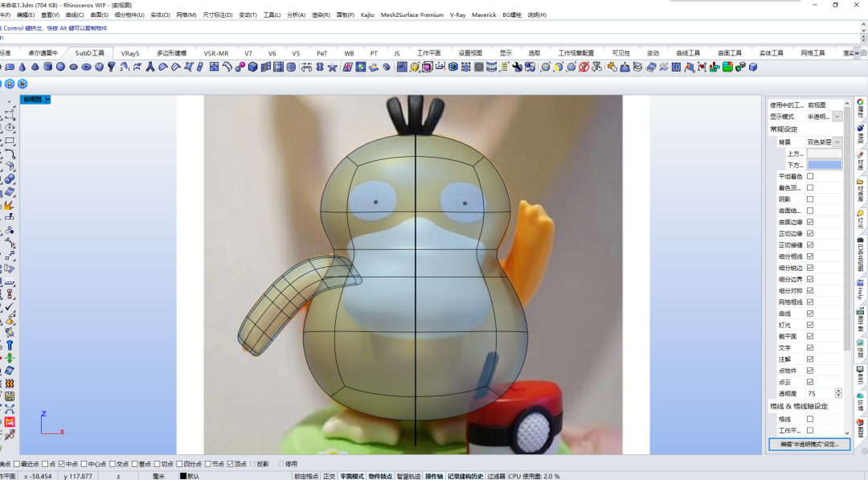The image size is (868, 480).
Task: Enable the 平坦着色 checkbox
Action: (x=810, y=176)
